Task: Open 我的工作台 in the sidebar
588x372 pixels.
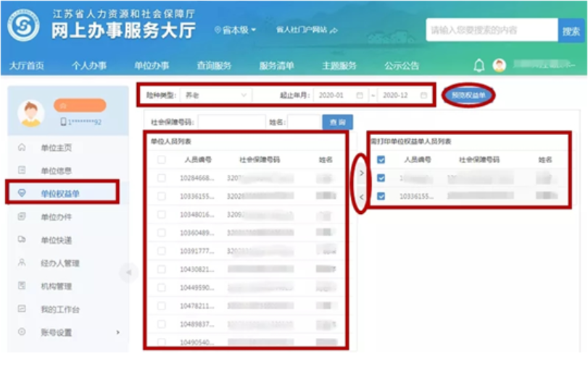Action: pos(60,310)
